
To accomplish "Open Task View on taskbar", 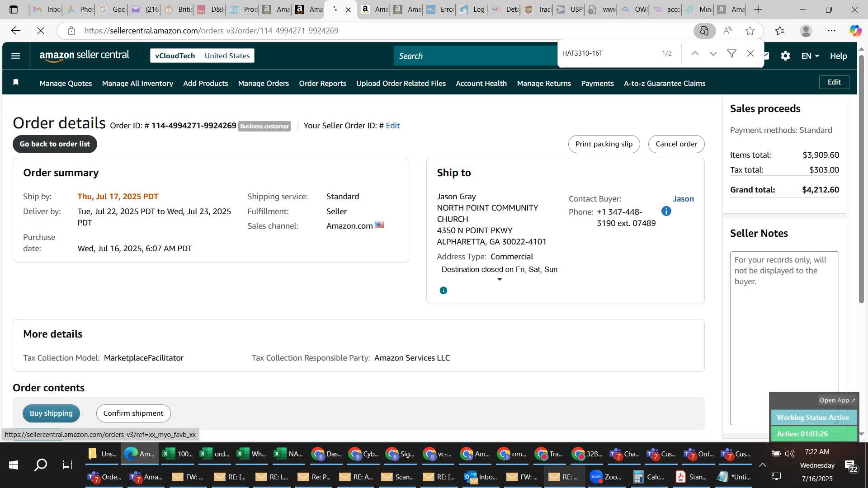I will pos(67,465).
